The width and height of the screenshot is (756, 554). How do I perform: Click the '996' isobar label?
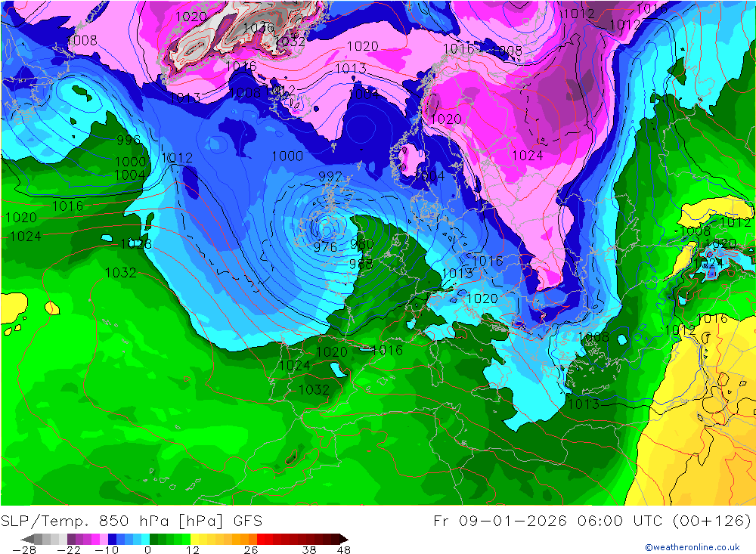pyautogui.click(x=129, y=140)
